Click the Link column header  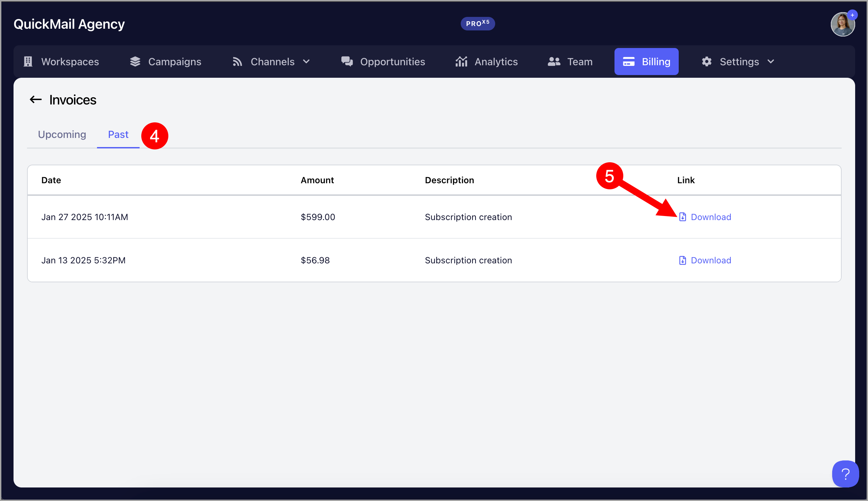pos(686,180)
